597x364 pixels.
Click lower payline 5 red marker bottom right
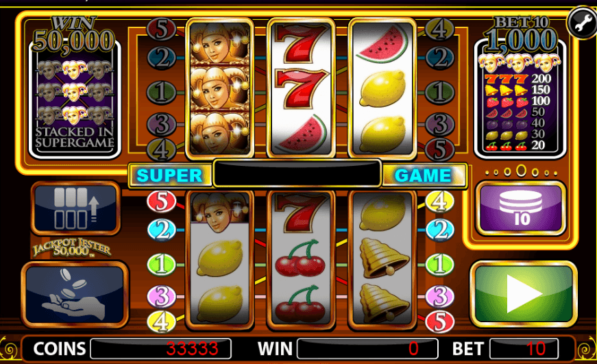click(439, 321)
